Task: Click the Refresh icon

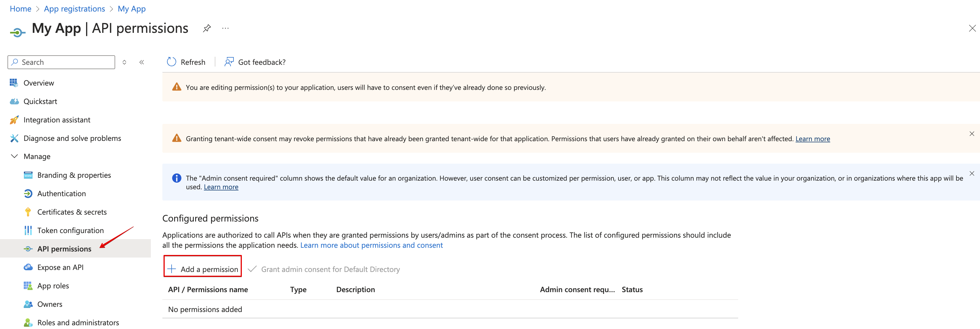Action: [172, 62]
